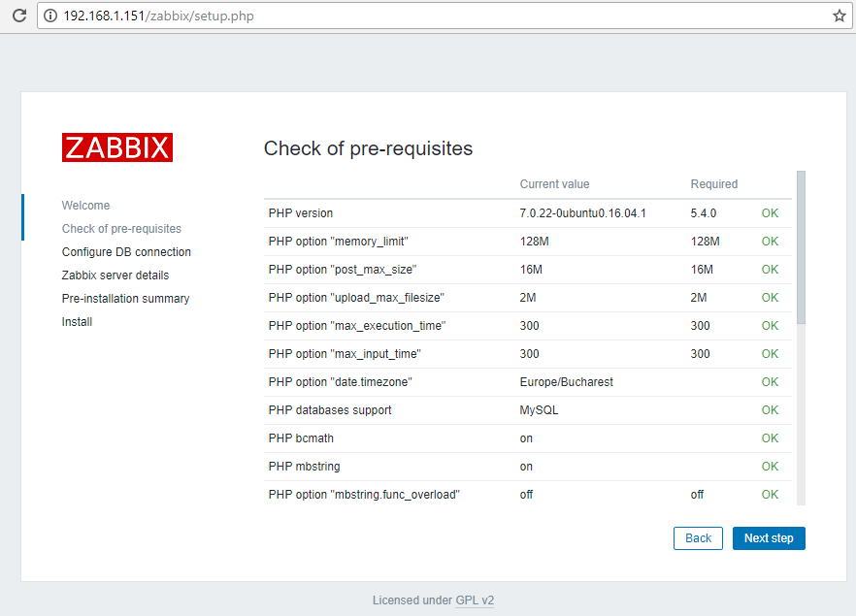The height and width of the screenshot is (616, 856).
Task: Click the OK status for max_execution_time
Action: pos(770,326)
